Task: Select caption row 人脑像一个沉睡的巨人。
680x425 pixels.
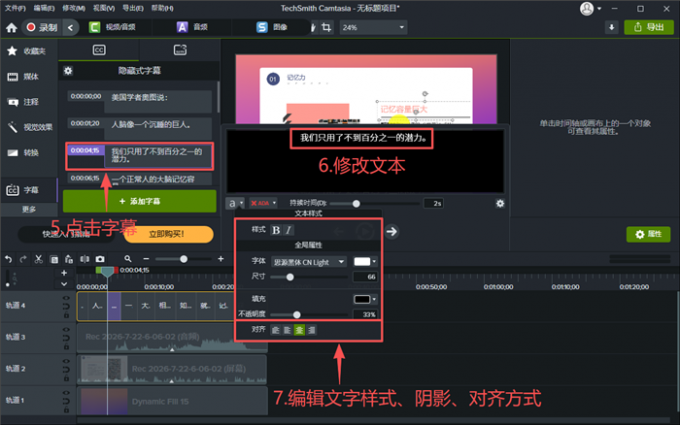Action: pos(140,128)
